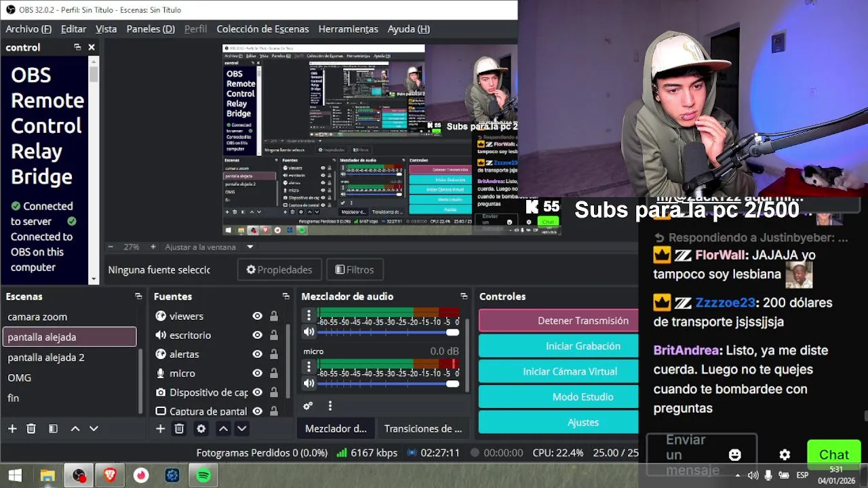Click Iniciar Cámara Virtual button
The height and width of the screenshot is (488, 868).
click(x=559, y=371)
